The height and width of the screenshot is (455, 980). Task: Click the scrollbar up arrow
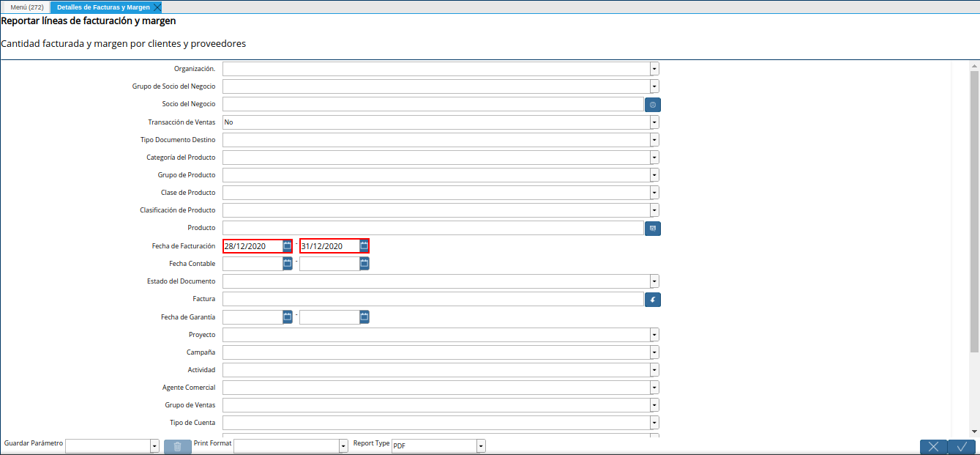pyautogui.click(x=974, y=66)
